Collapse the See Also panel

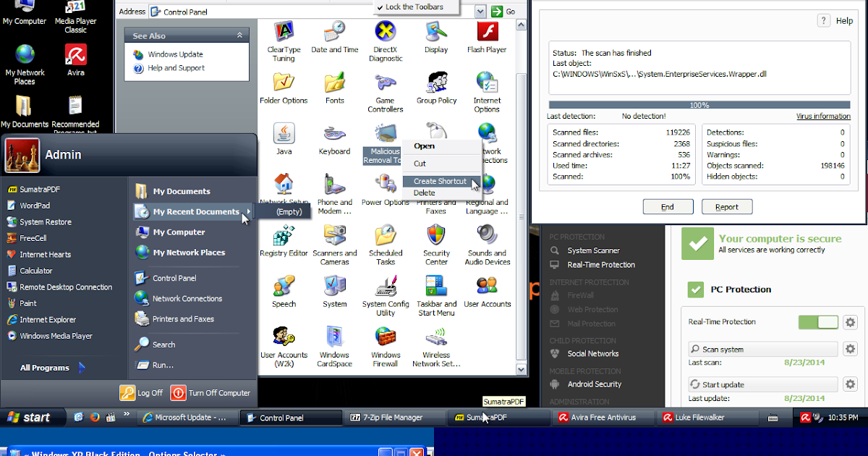click(239, 35)
